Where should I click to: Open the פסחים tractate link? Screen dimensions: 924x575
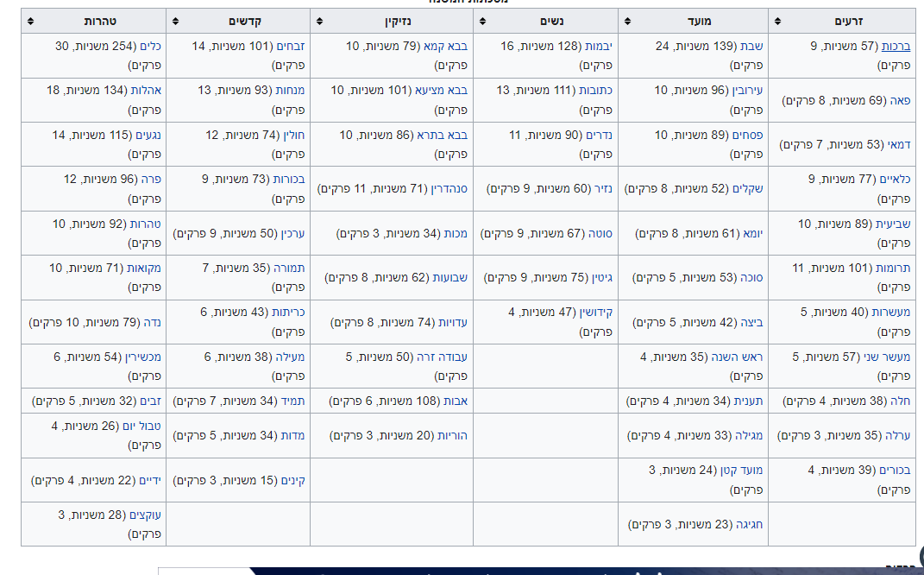tap(747, 135)
